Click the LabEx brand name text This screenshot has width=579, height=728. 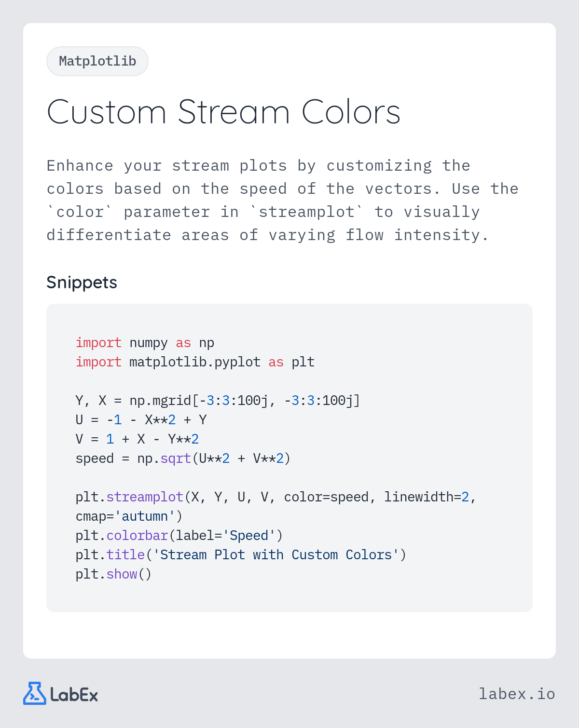coord(74,695)
